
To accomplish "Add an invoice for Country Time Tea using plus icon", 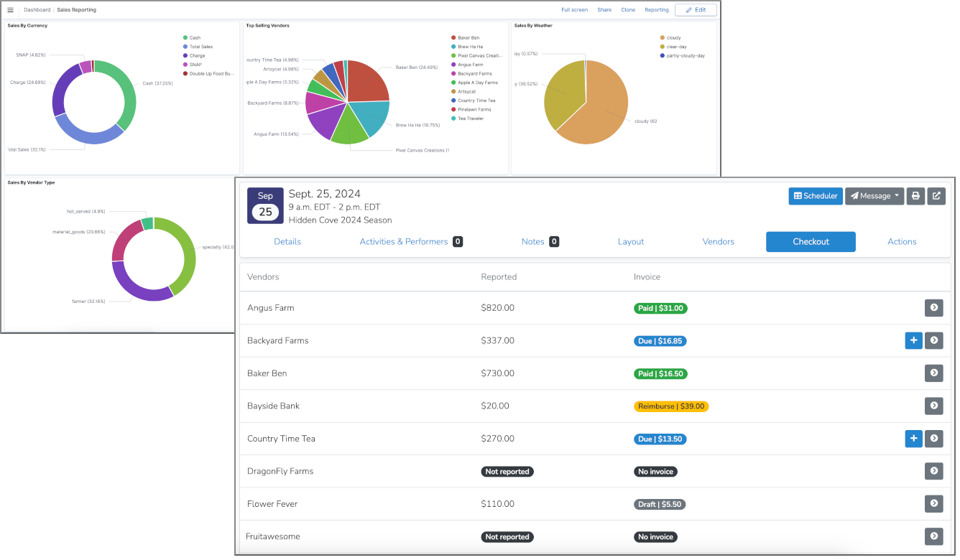I will point(913,439).
